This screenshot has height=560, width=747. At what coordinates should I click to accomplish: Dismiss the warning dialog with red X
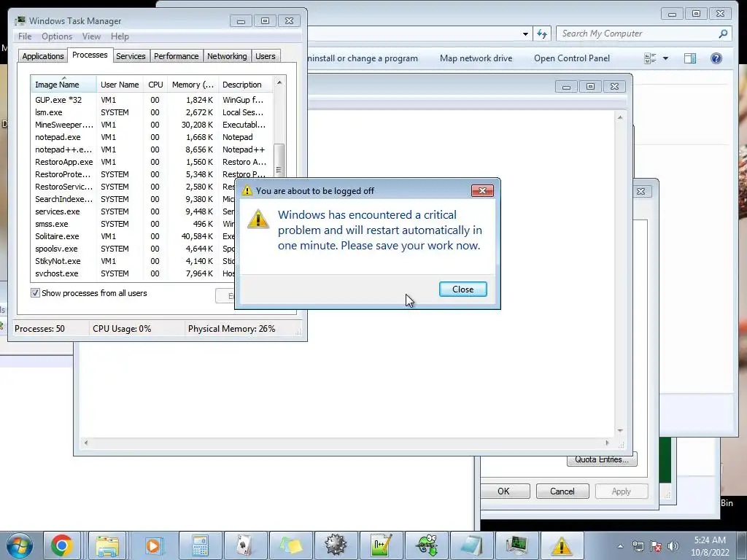click(482, 190)
